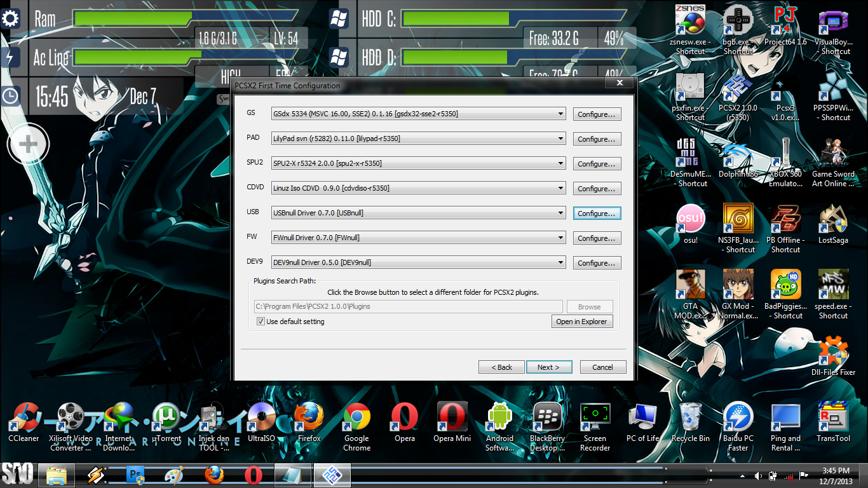Click Configure for the PAD plugin
The image size is (868, 488).
coord(597,139)
